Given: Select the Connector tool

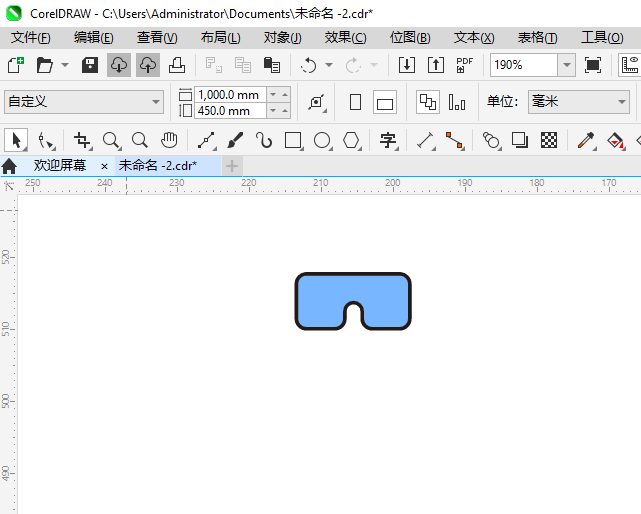Looking at the screenshot, I should [455, 141].
